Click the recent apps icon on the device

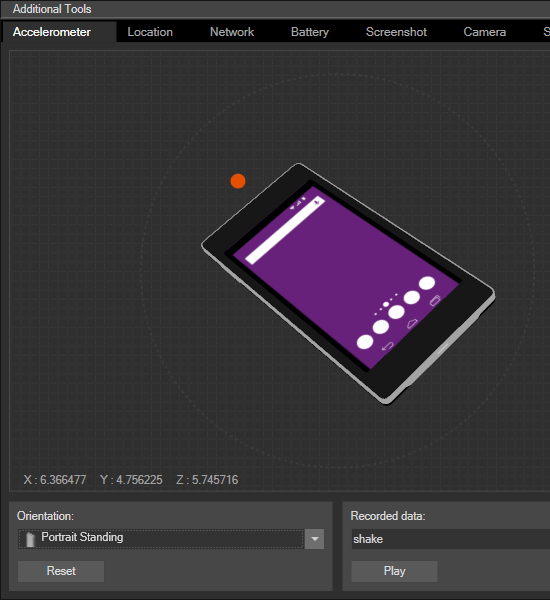click(x=435, y=301)
